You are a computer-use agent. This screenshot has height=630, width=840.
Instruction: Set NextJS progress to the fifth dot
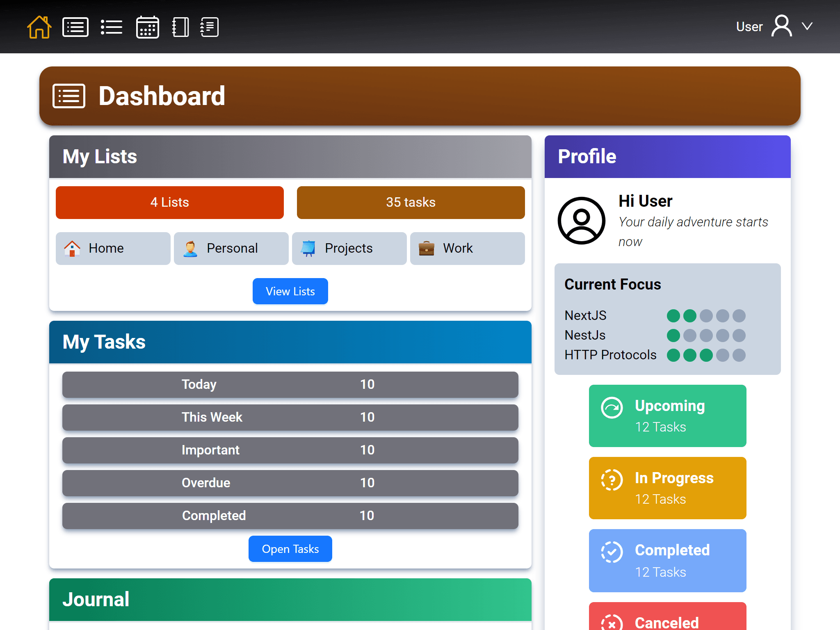739,316
